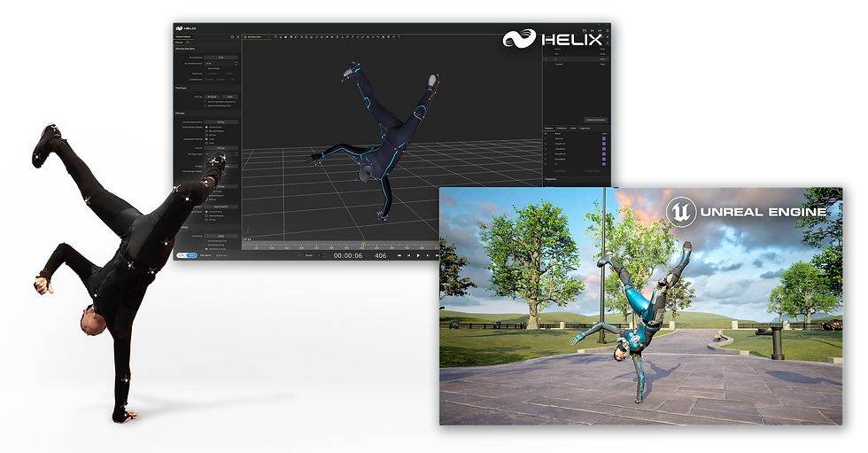Select the LHeadBack marker row
Viewport: 868px width, 453px height.
pos(576,149)
